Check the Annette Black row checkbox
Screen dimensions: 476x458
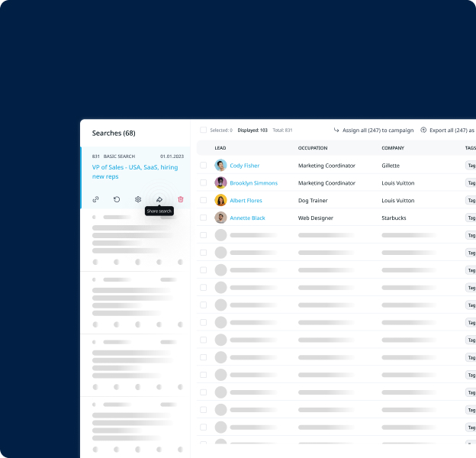coord(204,218)
